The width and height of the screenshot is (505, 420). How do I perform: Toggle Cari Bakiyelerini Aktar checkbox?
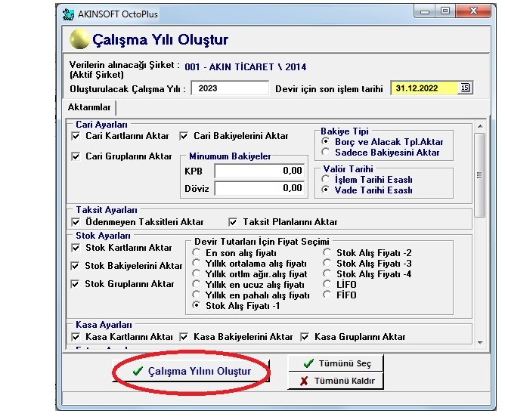click(184, 136)
